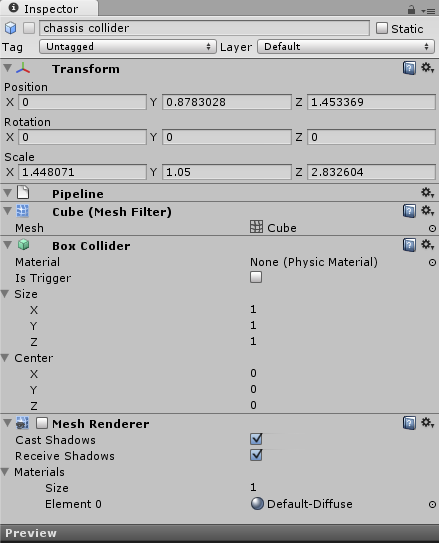
Task: Collapse the Mesh Renderer foldout
Action: [x=7, y=423]
